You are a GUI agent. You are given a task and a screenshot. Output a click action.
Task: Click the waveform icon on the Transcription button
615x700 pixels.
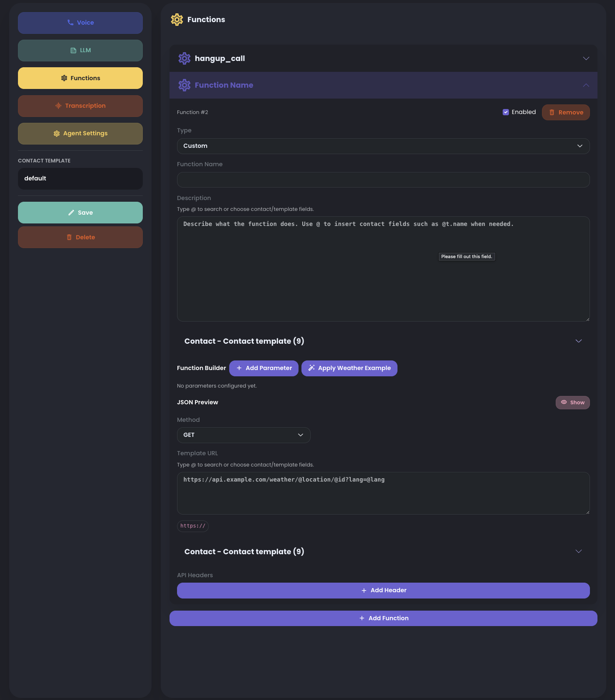click(x=58, y=106)
